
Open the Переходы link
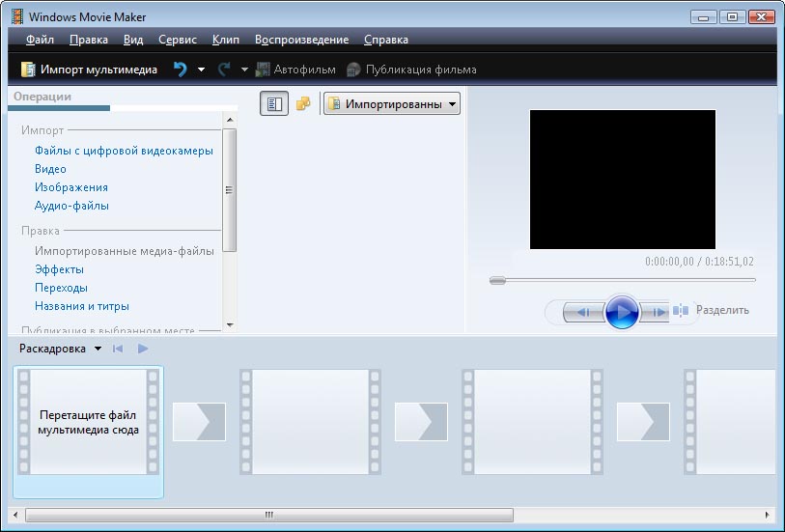tap(61, 288)
